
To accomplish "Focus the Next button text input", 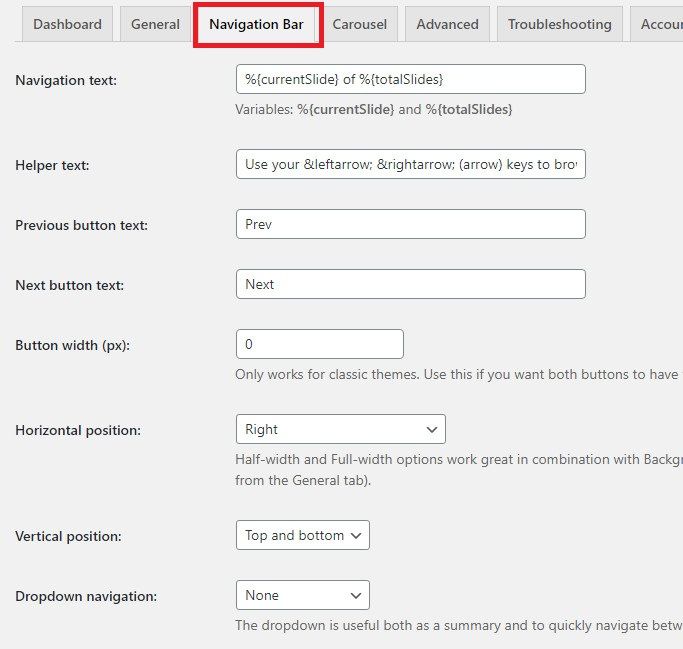I will coord(410,284).
